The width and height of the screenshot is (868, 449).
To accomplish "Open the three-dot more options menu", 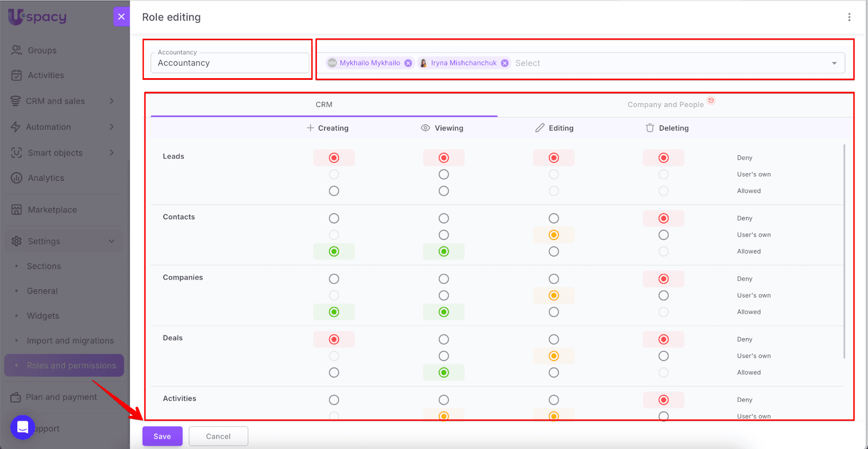I will coord(849,17).
